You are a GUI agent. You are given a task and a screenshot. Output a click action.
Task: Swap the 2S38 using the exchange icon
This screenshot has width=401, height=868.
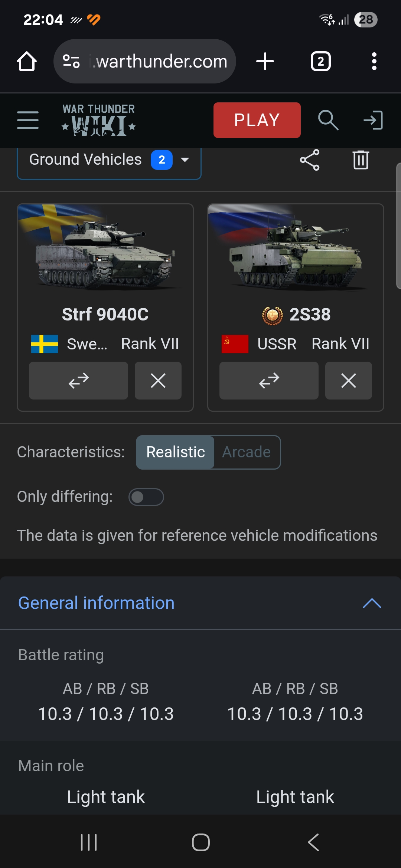click(269, 380)
